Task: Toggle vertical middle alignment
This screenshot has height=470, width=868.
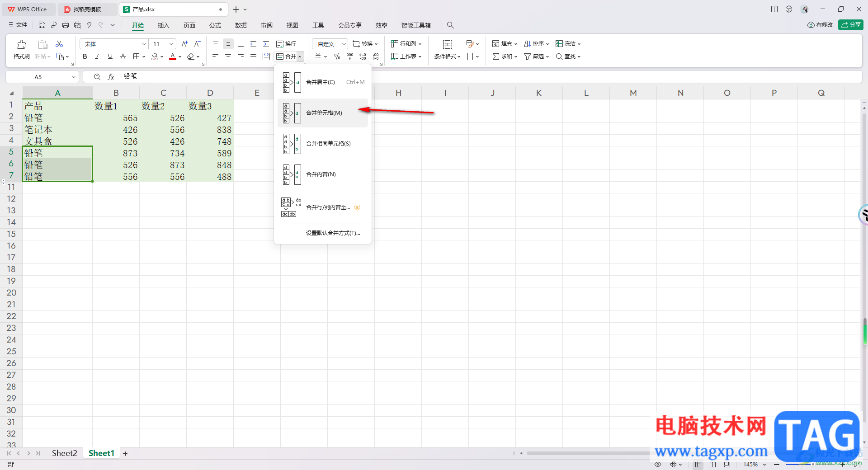Action: click(x=228, y=44)
